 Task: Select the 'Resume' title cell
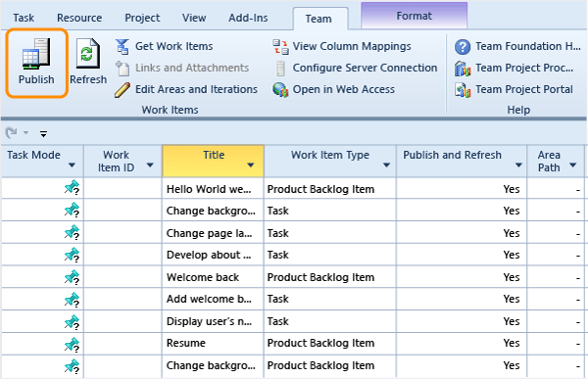coord(213,344)
